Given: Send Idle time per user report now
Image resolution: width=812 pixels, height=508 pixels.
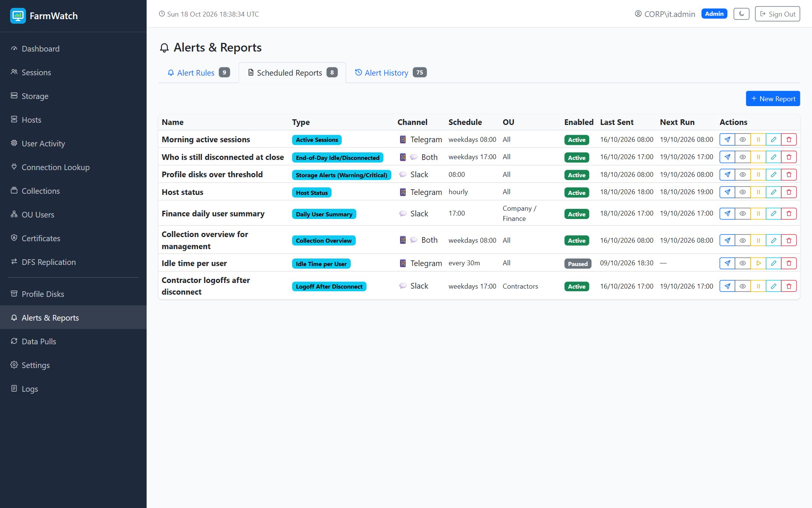Looking at the screenshot, I should tap(727, 263).
